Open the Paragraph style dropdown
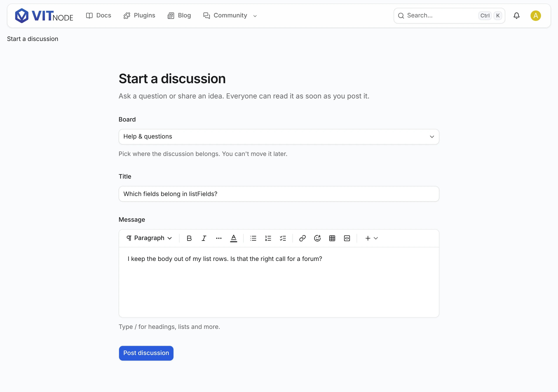Image resolution: width=558 pixels, height=392 pixels. click(x=149, y=238)
